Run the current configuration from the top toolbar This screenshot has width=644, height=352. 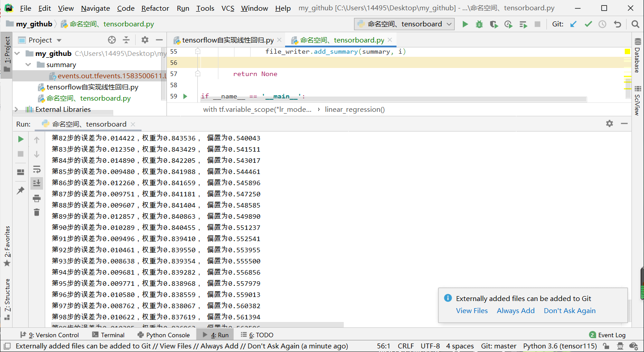465,24
